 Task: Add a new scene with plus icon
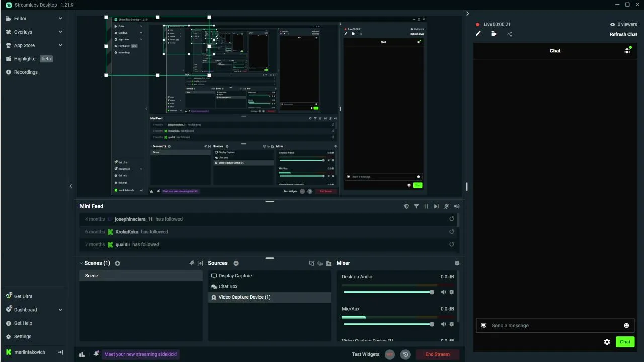click(117, 263)
